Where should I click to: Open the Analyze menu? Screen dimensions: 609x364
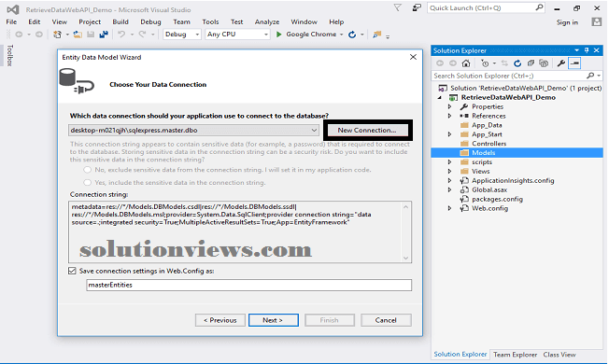[x=267, y=22]
